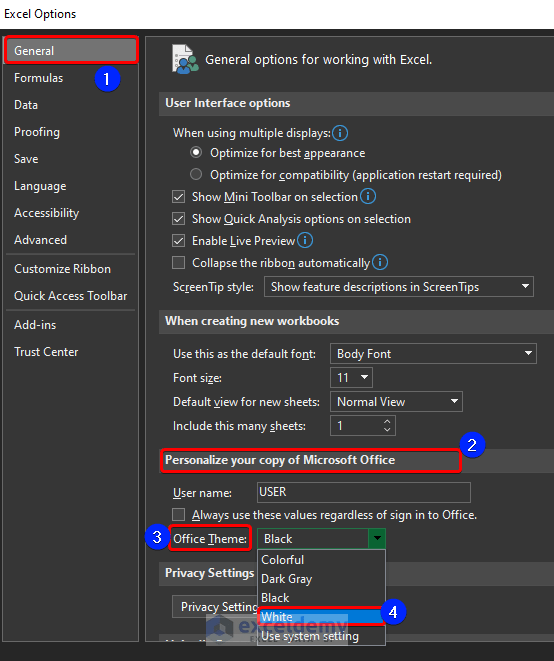This screenshot has height=661, width=554.
Task: Choose Colorful theme from the list
Action: (x=321, y=560)
